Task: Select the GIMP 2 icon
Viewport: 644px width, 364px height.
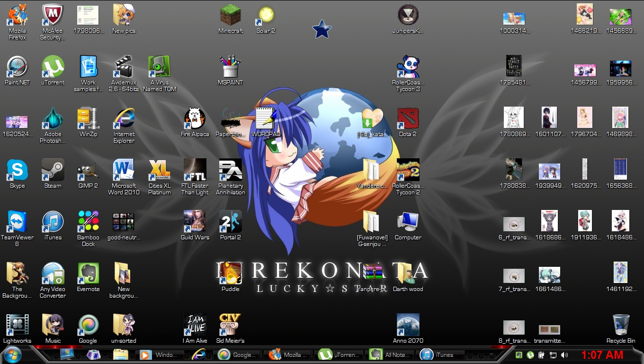Action: coord(88,173)
